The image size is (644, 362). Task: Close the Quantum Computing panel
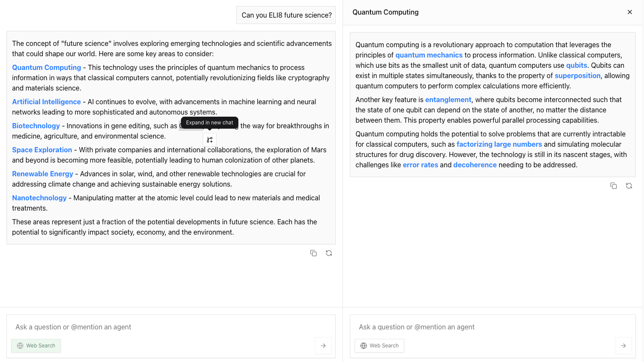[630, 12]
